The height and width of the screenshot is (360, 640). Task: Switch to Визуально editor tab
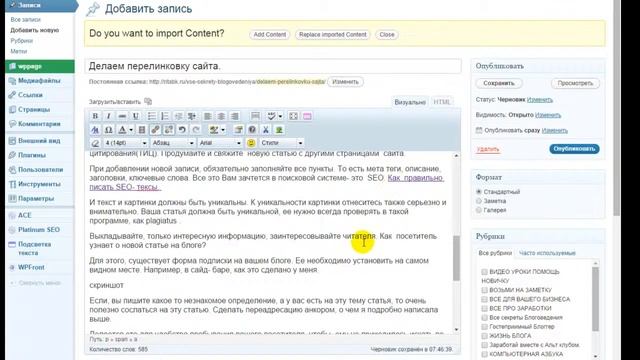click(410, 102)
